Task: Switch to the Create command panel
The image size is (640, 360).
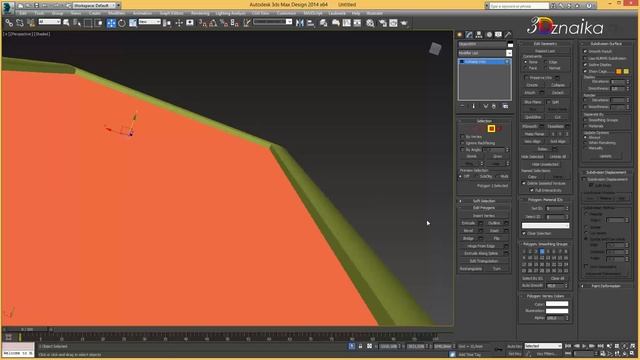Action: pyautogui.click(x=460, y=35)
